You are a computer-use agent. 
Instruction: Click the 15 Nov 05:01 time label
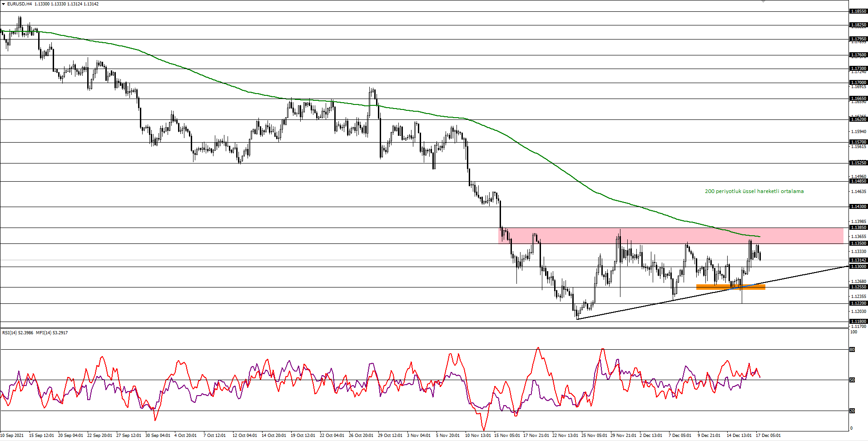pos(507,436)
